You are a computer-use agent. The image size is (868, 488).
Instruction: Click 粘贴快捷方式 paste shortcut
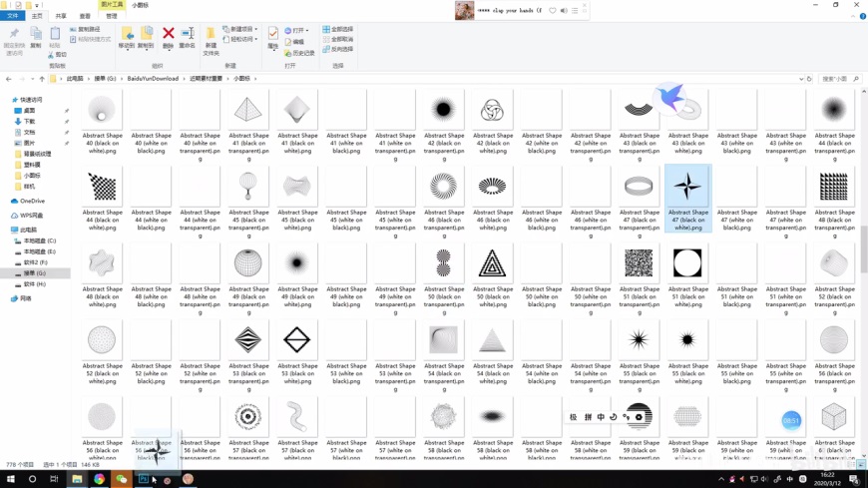(x=90, y=39)
